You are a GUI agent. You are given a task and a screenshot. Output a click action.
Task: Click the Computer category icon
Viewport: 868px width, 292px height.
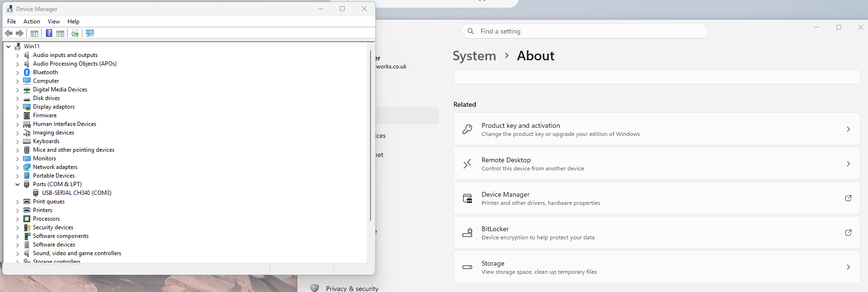(x=27, y=81)
